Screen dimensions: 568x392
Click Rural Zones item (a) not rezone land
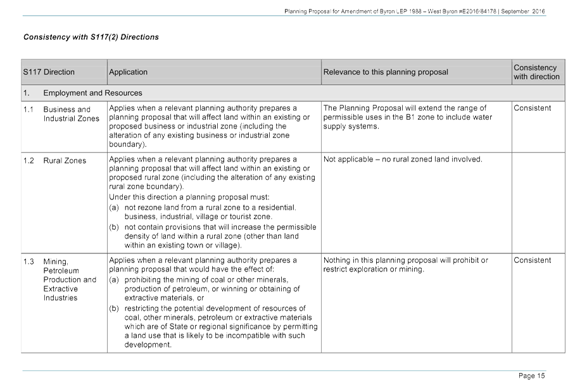pyautogui.click(x=203, y=212)
